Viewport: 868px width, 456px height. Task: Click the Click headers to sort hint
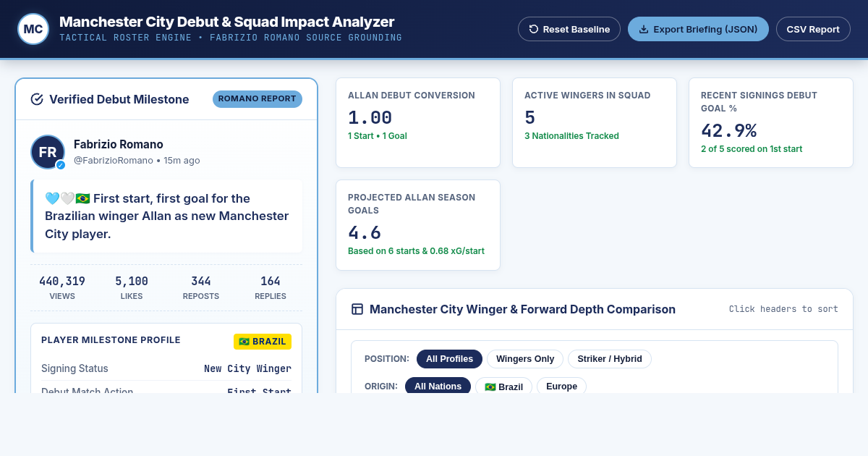[x=783, y=309]
